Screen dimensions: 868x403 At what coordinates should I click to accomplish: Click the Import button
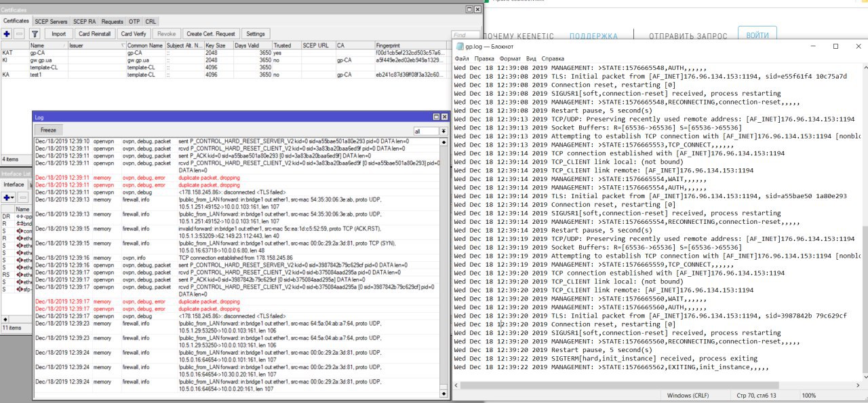[x=59, y=34]
